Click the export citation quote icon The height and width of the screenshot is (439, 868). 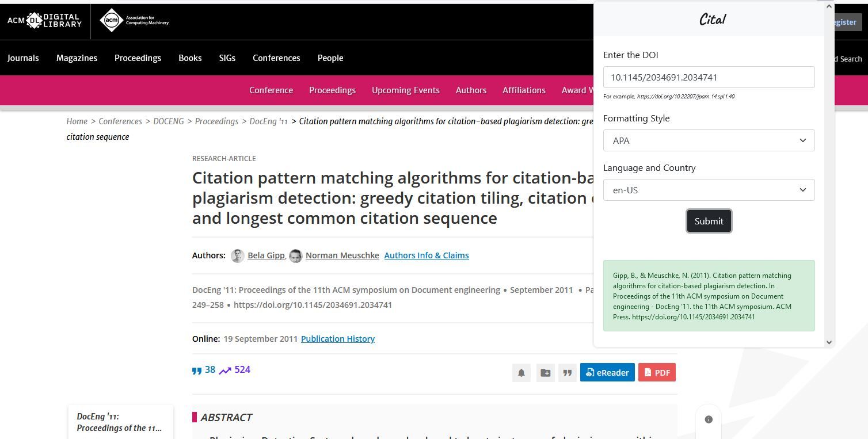[x=567, y=373]
